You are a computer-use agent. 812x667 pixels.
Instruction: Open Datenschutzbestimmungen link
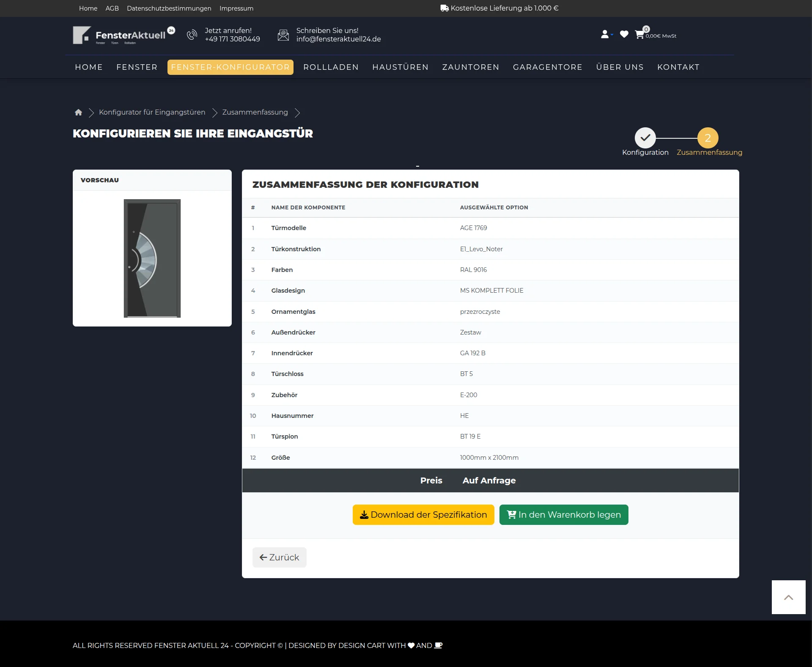coord(169,8)
